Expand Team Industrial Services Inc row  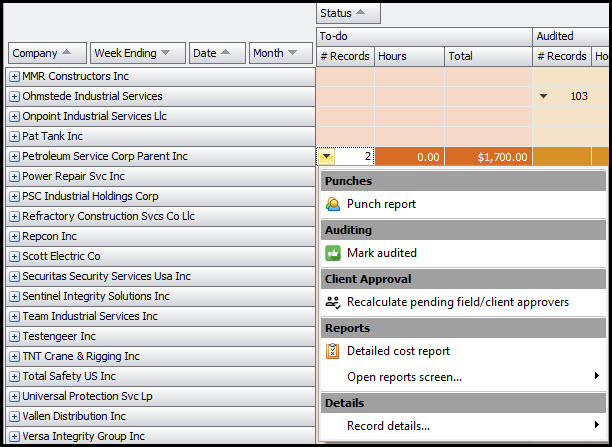point(14,316)
